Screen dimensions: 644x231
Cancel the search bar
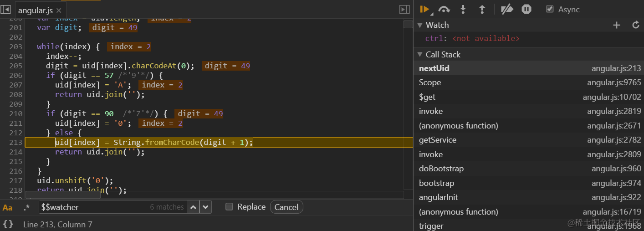click(x=286, y=207)
